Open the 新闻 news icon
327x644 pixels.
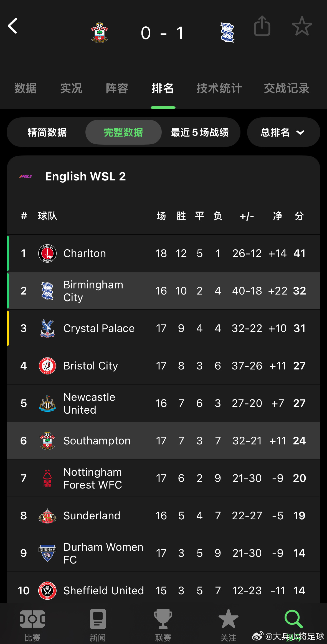[98, 620]
